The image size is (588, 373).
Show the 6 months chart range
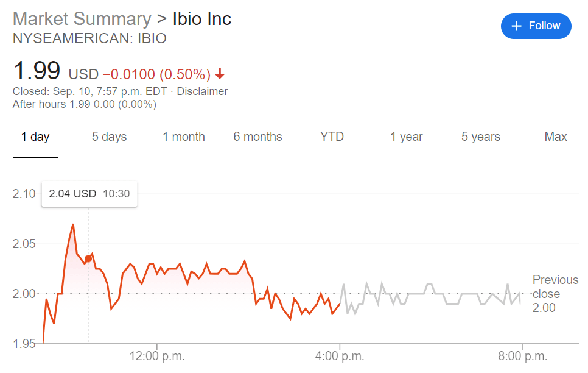(x=257, y=137)
